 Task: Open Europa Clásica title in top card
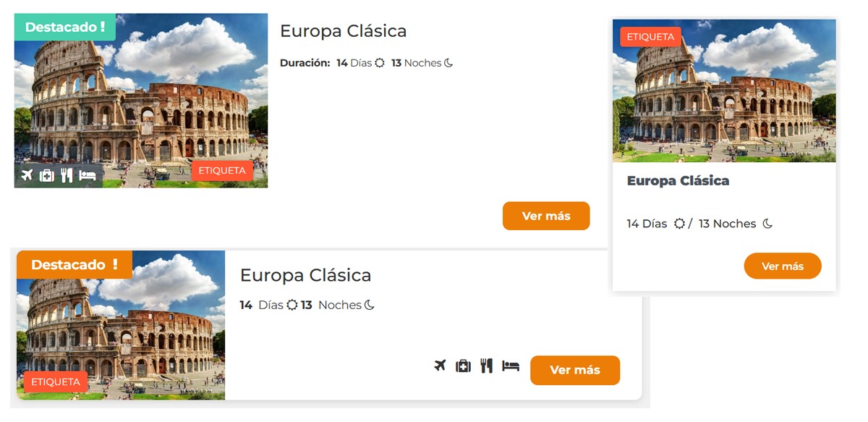click(x=343, y=31)
